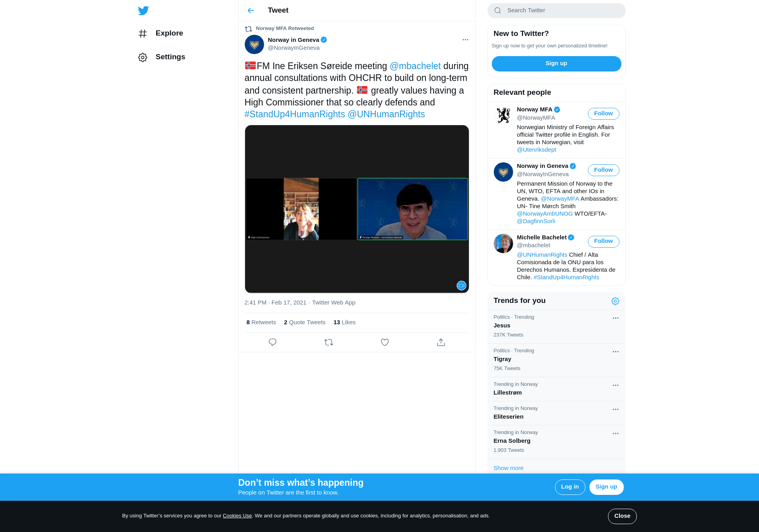
Task: Click the share tweet icon
Action: point(441,342)
